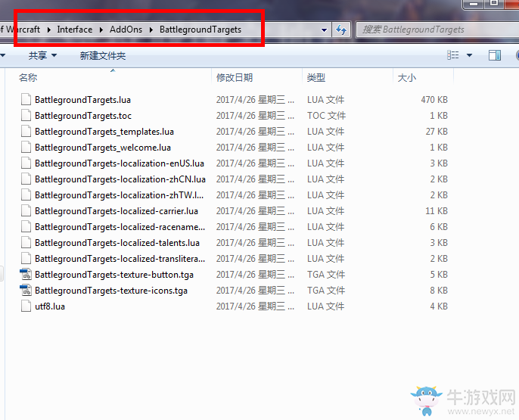Click the file icon of BattlegroundTargets_templates.lua
Viewport: 519px width, 420px height.
coord(26,131)
